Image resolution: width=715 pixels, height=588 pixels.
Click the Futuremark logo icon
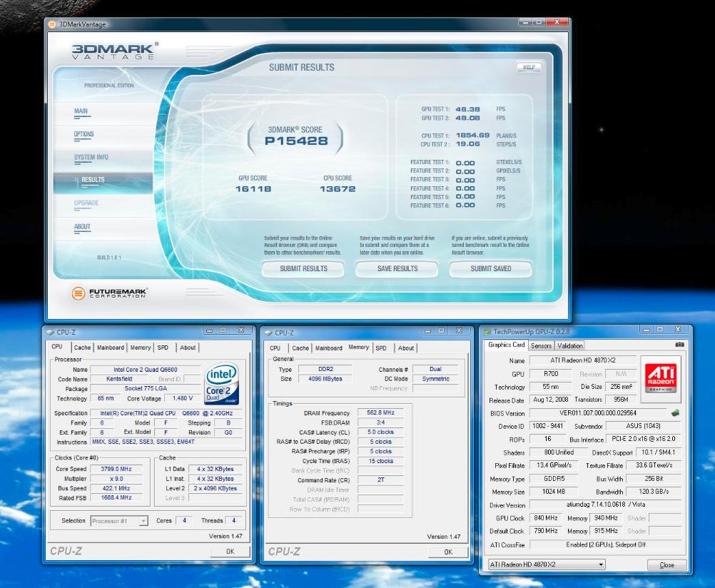(x=78, y=293)
